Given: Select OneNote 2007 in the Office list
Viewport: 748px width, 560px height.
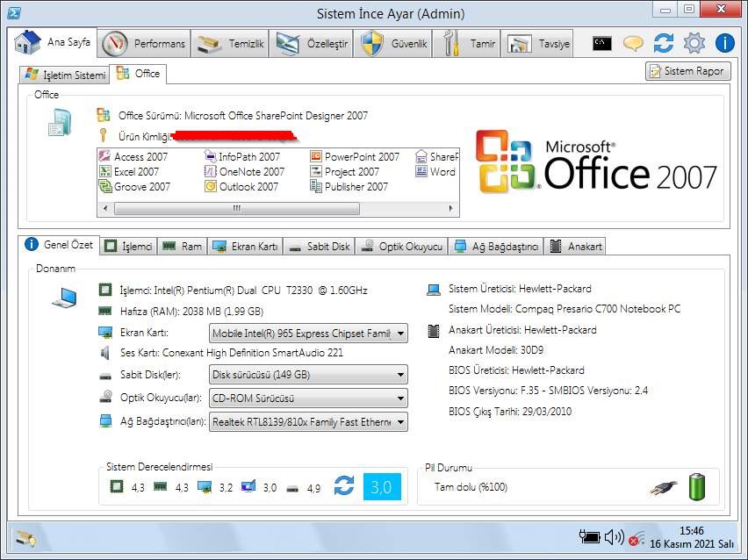Looking at the screenshot, I should 244,172.
